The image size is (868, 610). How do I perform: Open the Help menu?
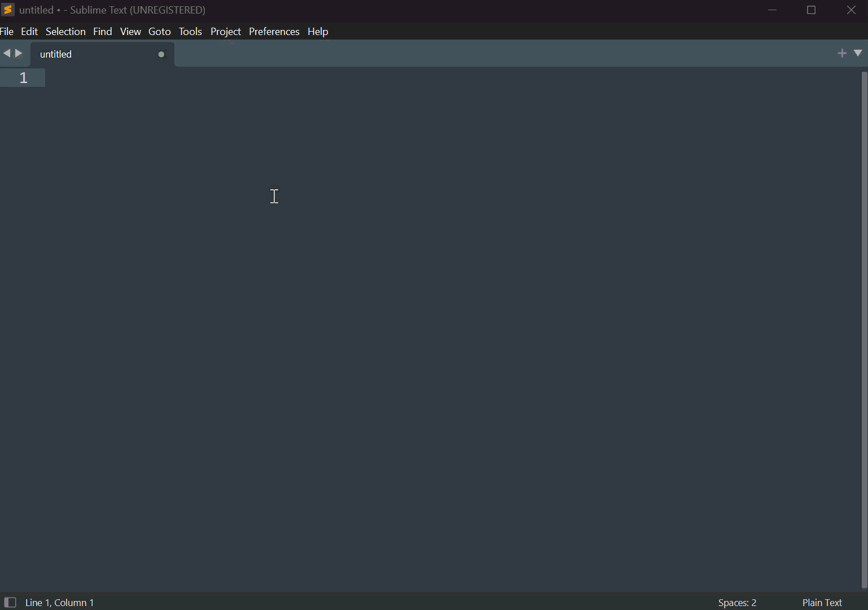tap(318, 32)
